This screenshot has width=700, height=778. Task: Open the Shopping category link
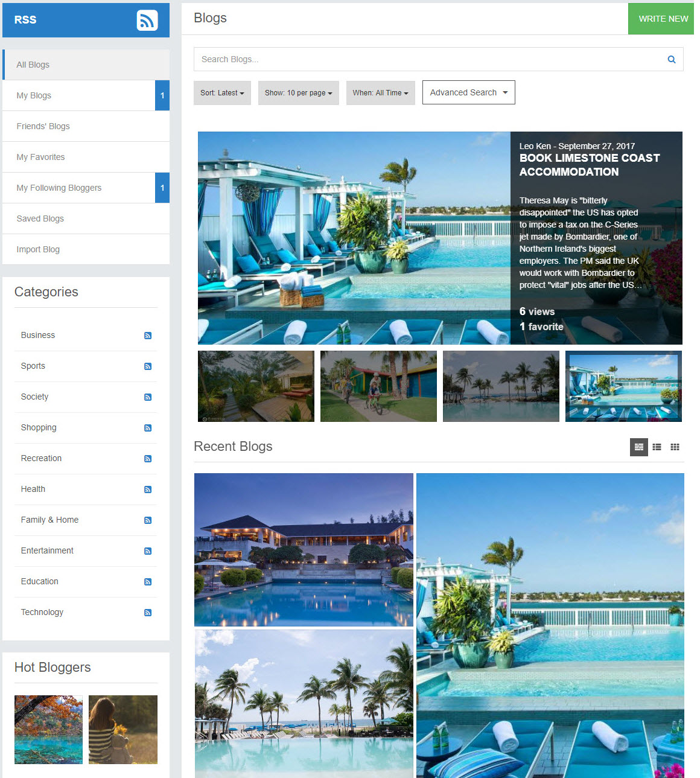click(39, 427)
